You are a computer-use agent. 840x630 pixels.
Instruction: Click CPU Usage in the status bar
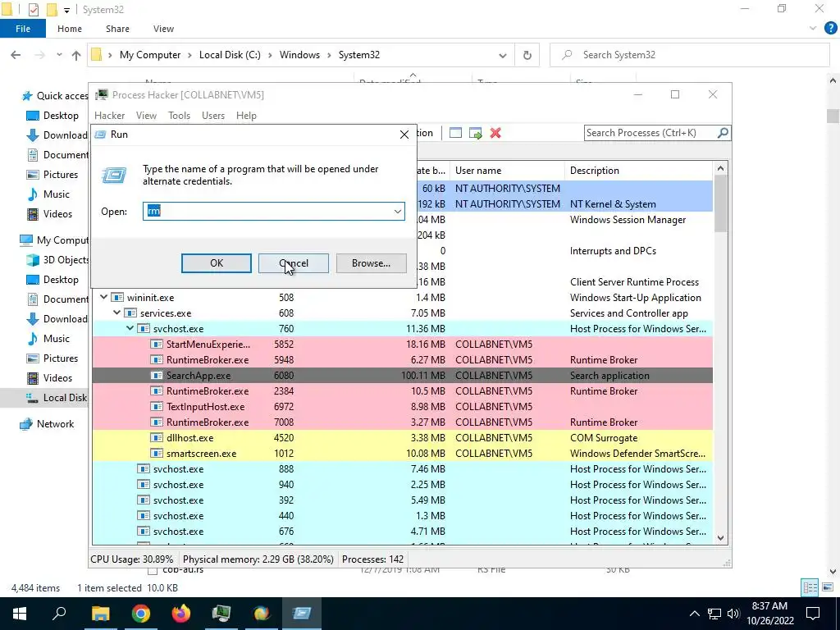pos(132,559)
